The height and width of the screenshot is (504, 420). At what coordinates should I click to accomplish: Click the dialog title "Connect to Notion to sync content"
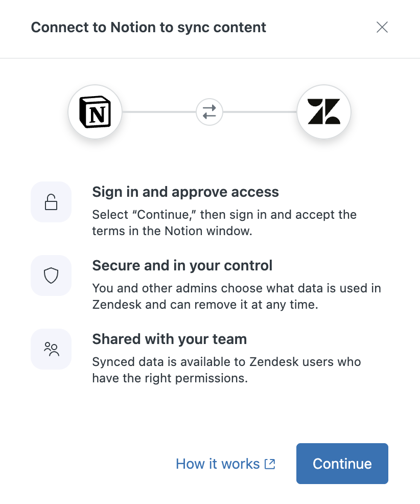tap(149, 27)
